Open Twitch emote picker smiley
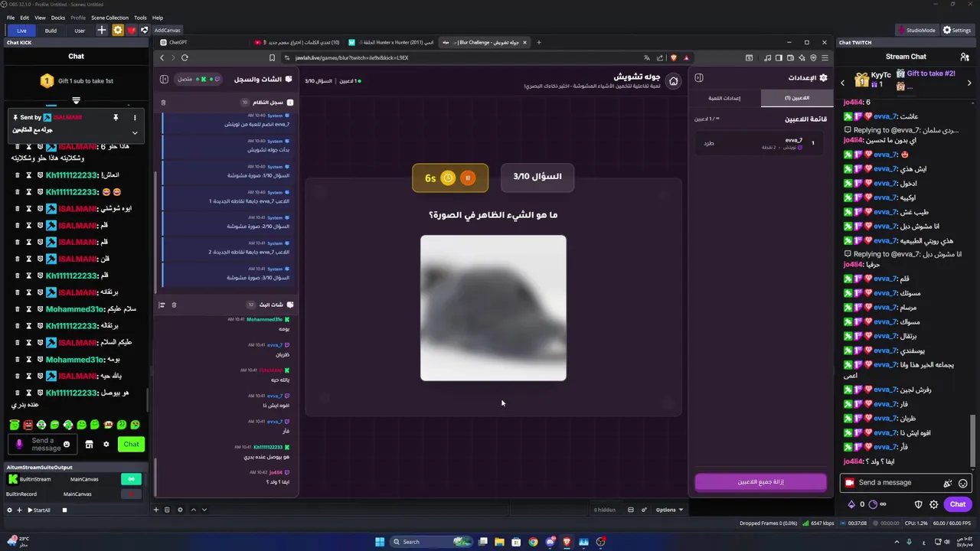Image resolution: width=980 pixels, height=551 pixels. 963,483
